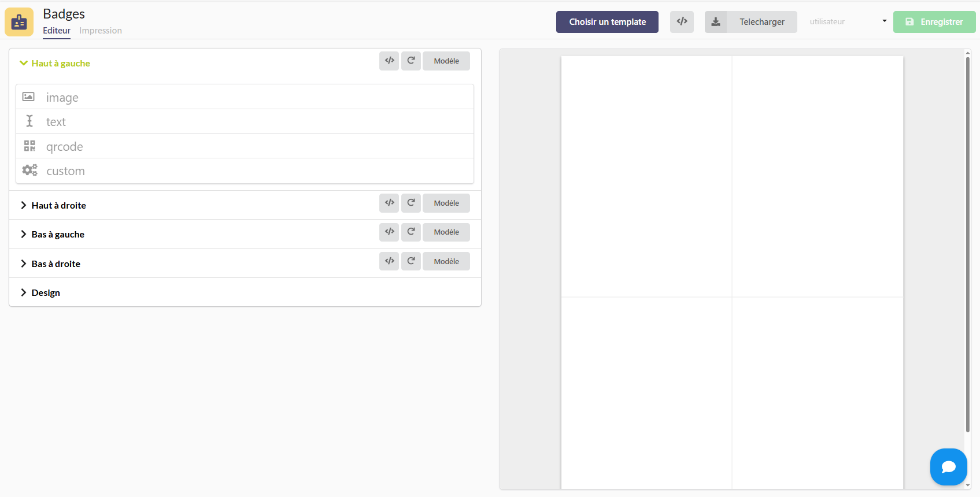Click the Choisir un template button
Screen dimensions: 980x497
607,22
